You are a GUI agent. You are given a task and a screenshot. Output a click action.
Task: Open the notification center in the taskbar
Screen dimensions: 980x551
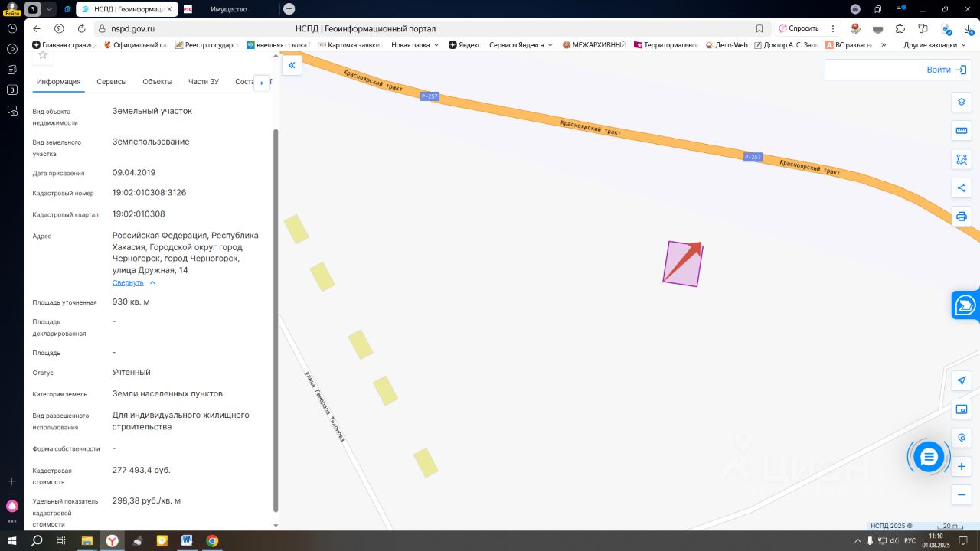coord(964,541)
